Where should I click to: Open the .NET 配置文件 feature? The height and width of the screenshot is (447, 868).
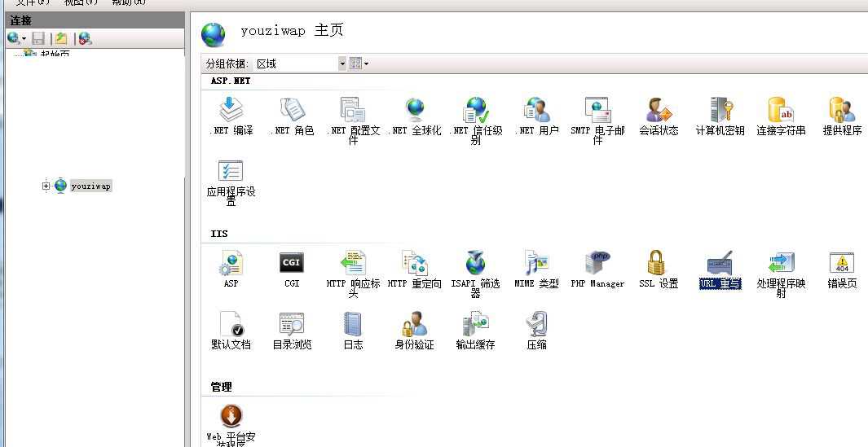click(x=353, y=121)
